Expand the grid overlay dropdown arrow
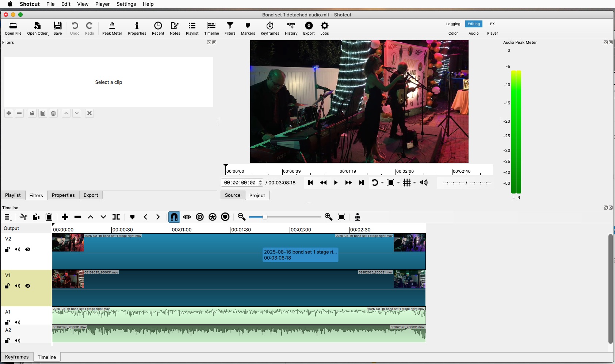The height and width of the screenshot is (364, 615). pyautogui.click(x=415, y=183)
